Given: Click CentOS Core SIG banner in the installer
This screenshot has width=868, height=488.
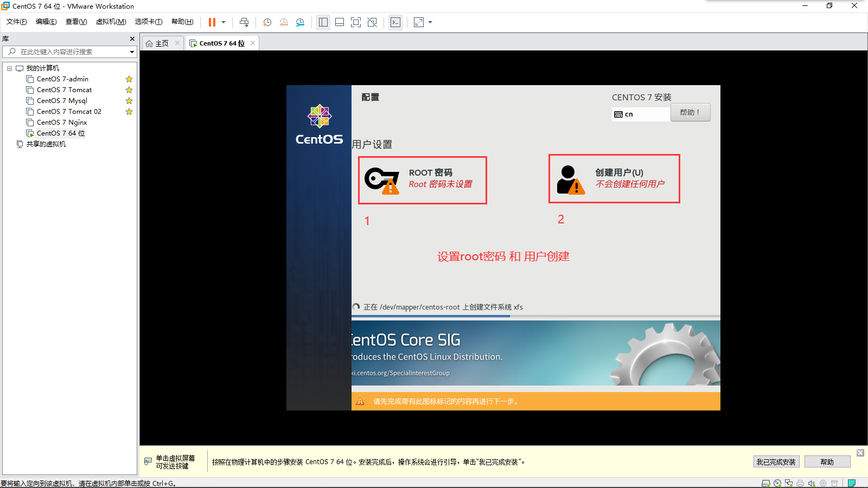Looking at the screenshot, I should [x=536, y=353].
